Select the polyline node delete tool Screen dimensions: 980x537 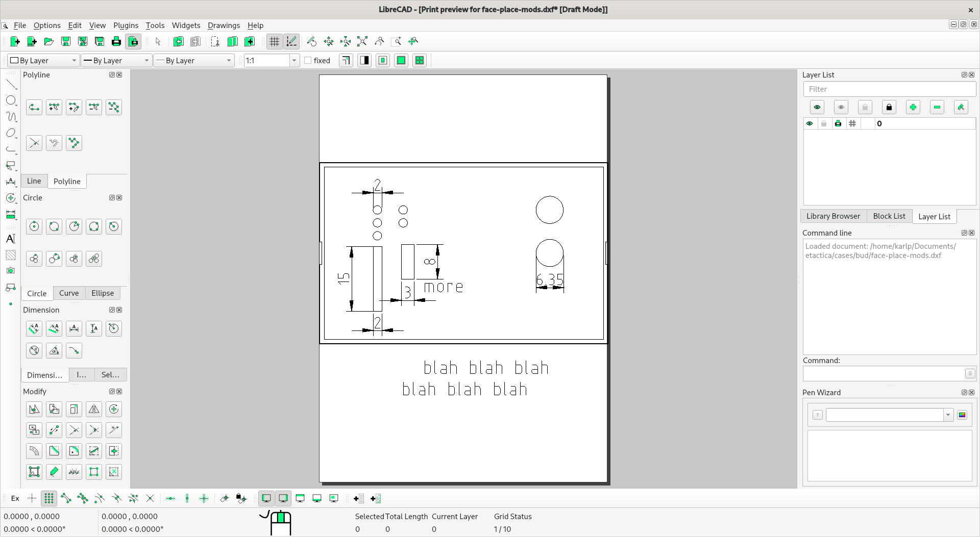tap(94, 107)
